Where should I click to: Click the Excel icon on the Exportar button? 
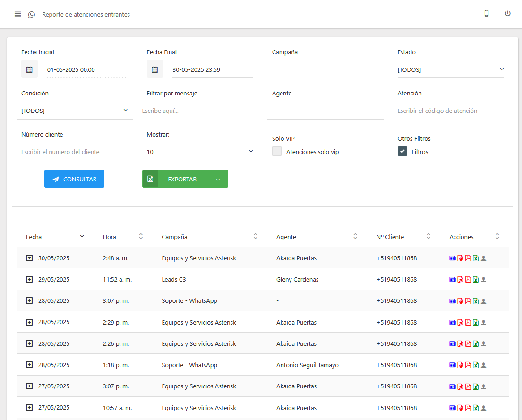click(x=150, y=179)
